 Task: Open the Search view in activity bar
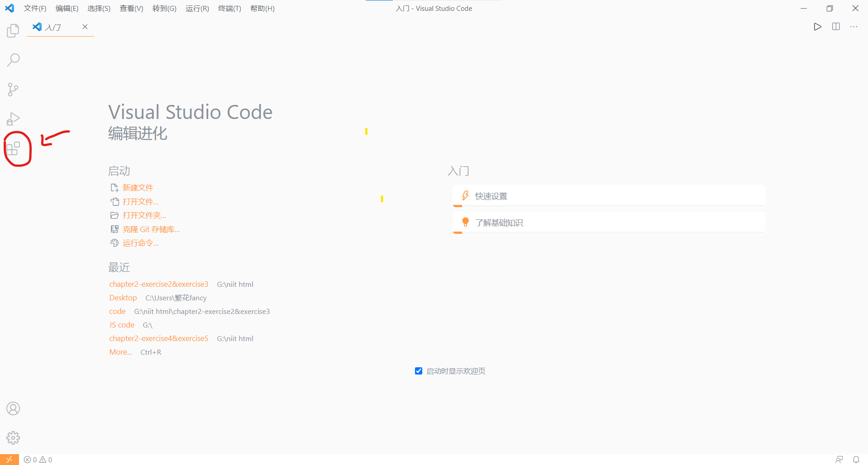click(x=13, y=60)
